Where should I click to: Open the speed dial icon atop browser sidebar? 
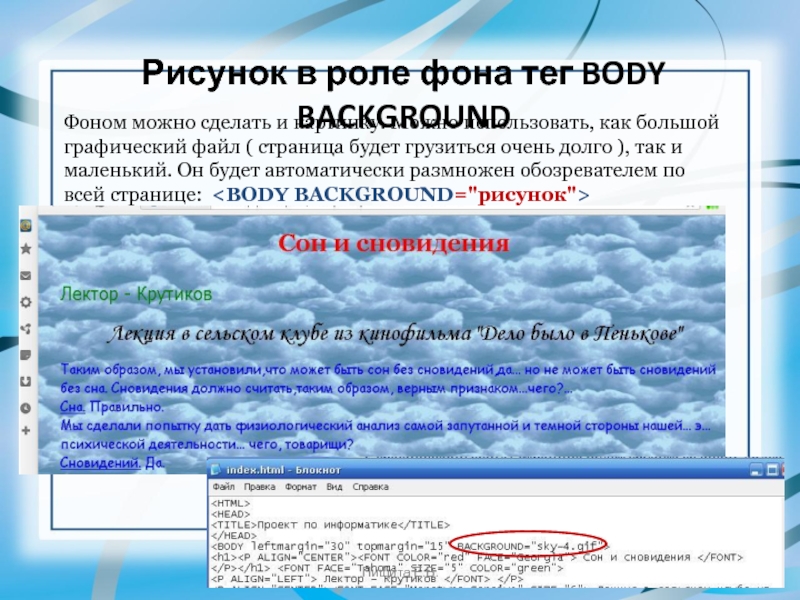pos(26,224)
